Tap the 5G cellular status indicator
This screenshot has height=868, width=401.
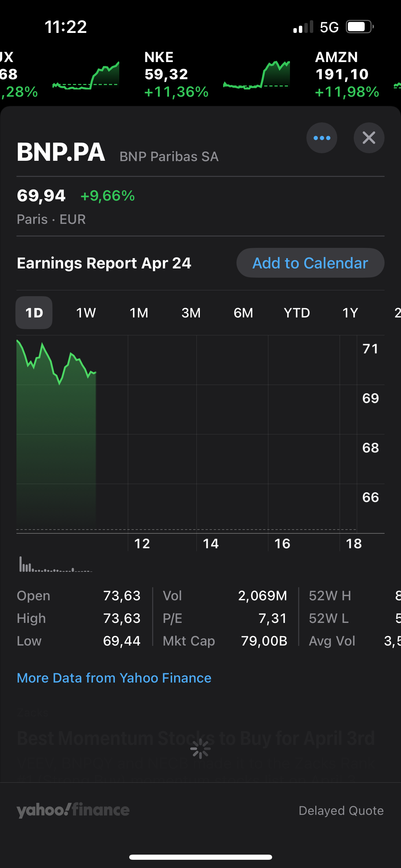(329, 27)
